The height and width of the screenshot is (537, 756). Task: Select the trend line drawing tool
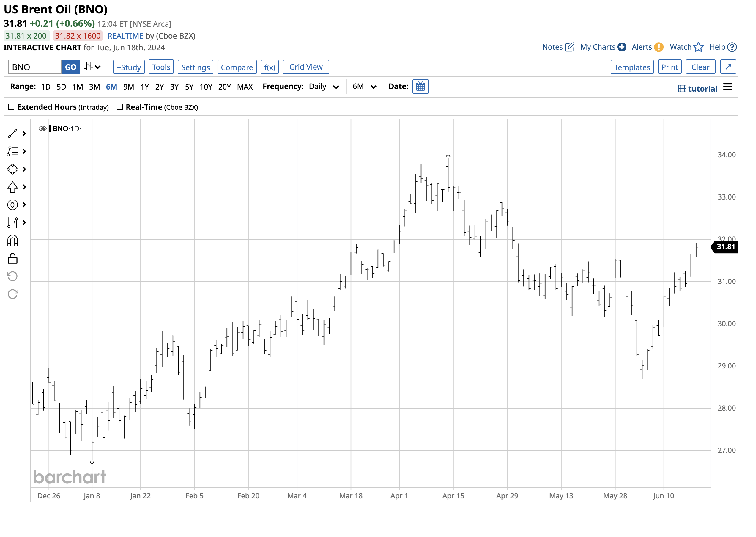[x=12, y=134]
